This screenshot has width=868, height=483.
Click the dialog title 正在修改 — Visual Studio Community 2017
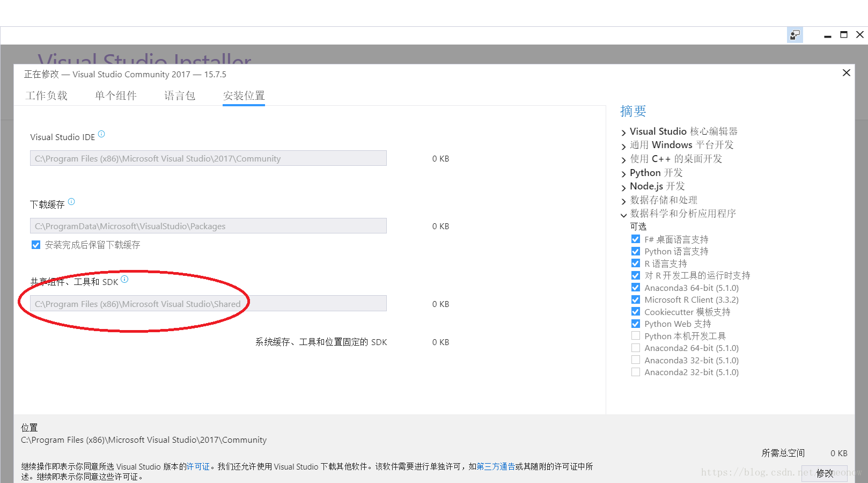pyautogui.click(x=125, y=74)
